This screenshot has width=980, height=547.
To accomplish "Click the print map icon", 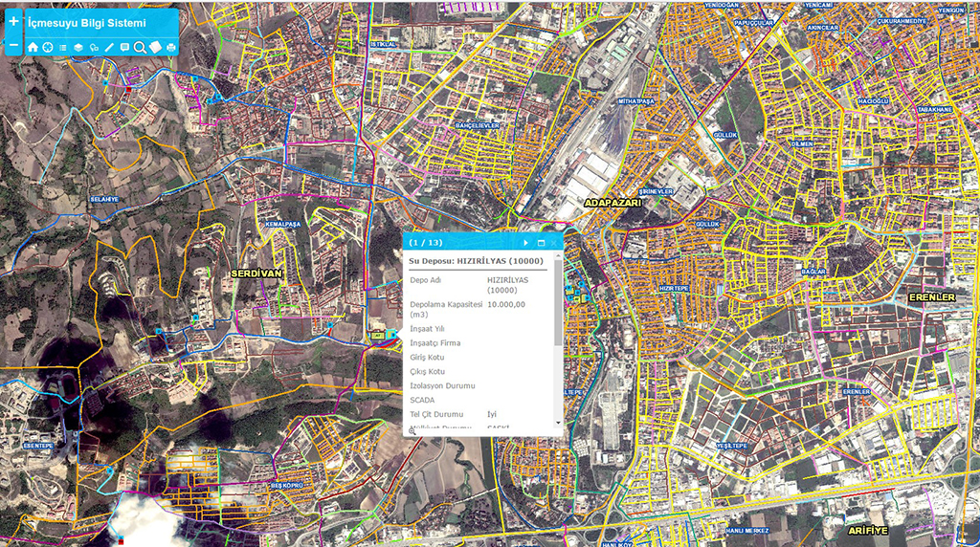I will [x=171, y=47].
